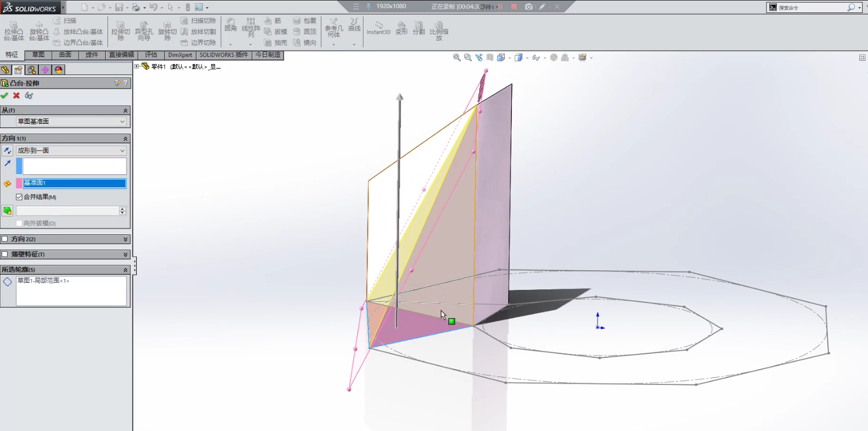Click the zoom to fit magnifier icon
Screen dimensions: 868x431
pos(457,58)
